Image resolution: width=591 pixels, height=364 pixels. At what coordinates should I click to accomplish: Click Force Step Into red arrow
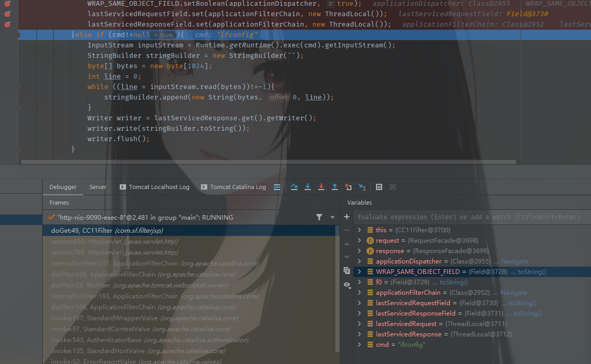pos(321,187)
